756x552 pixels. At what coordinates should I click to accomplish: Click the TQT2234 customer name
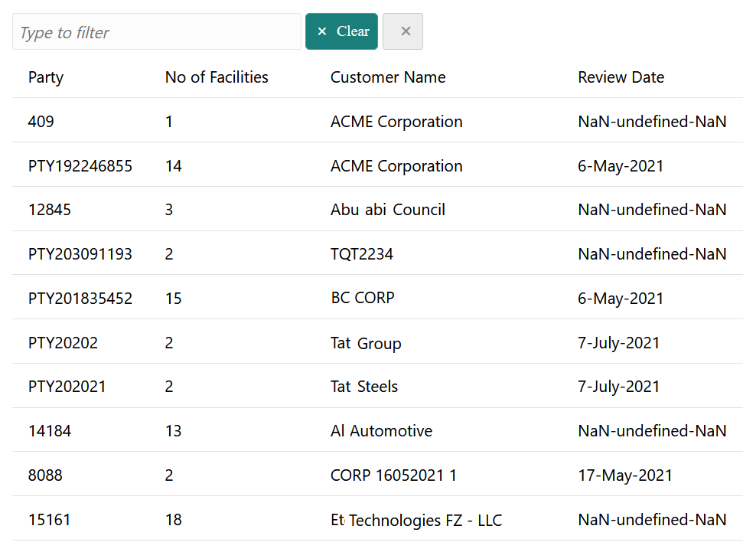[x=362, y=254]
